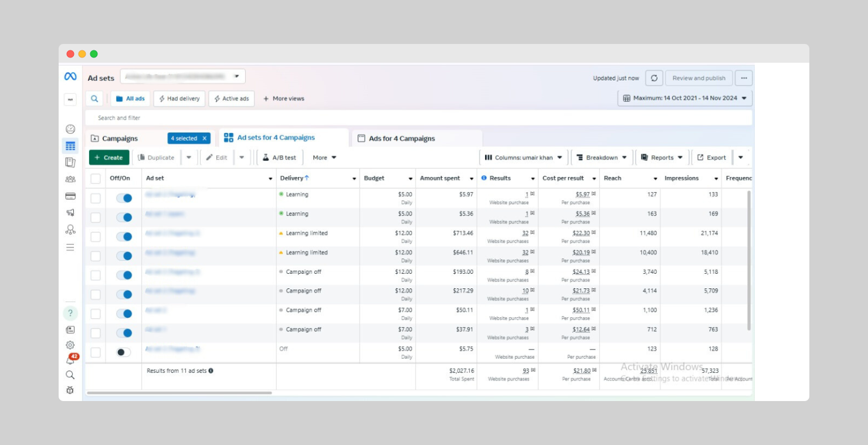The image size is (868, 445).
Task: Turn on toggle for the Off ad set spending $5.75
Action: coord(124,352)
